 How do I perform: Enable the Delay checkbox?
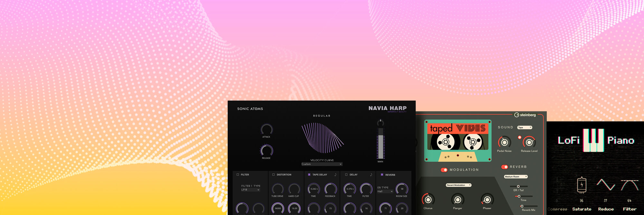tap(346, 175)
